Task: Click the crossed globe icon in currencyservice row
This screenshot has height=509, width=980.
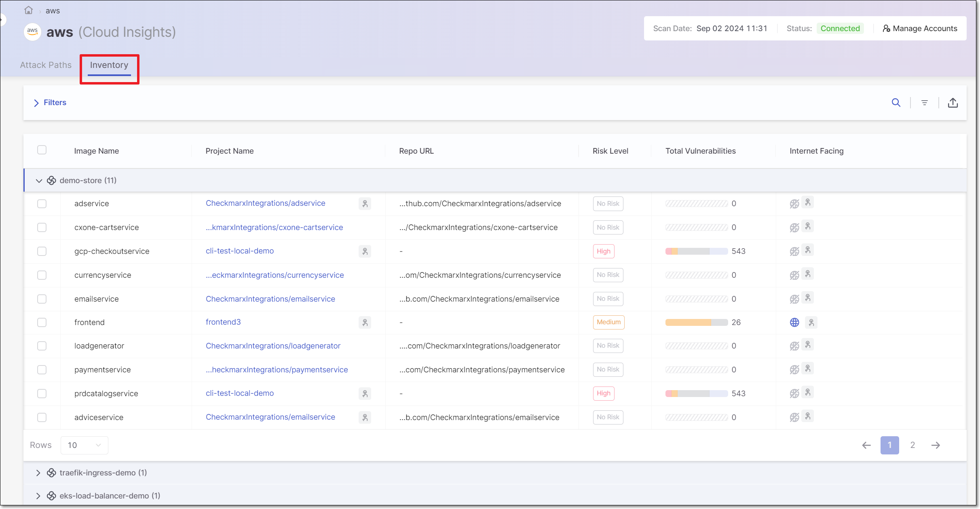Action: point(794,276)
